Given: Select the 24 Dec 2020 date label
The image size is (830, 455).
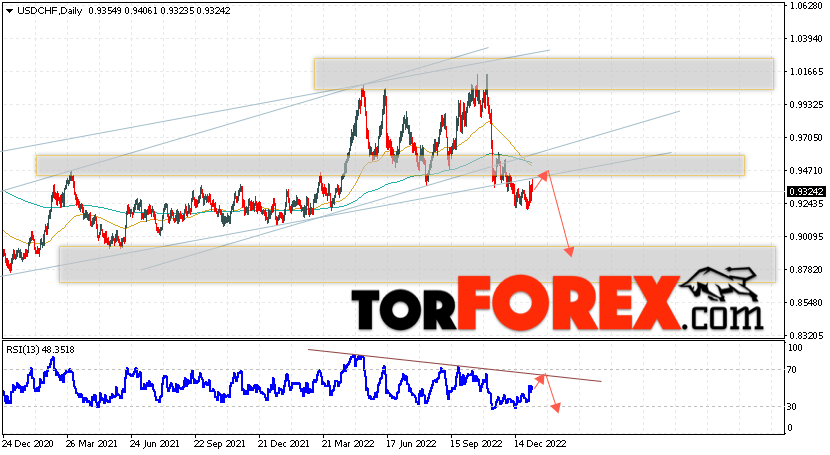Looking at the screenshot, I should 27,443.
